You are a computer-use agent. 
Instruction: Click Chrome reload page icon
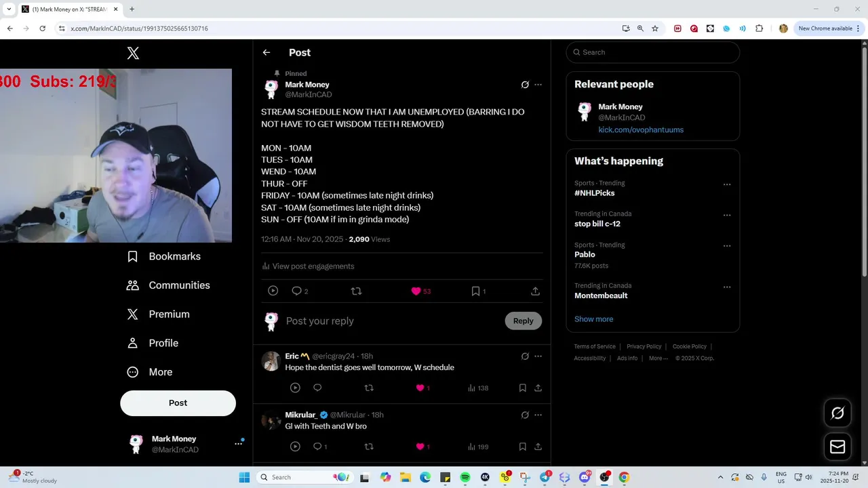click(42, 28)
